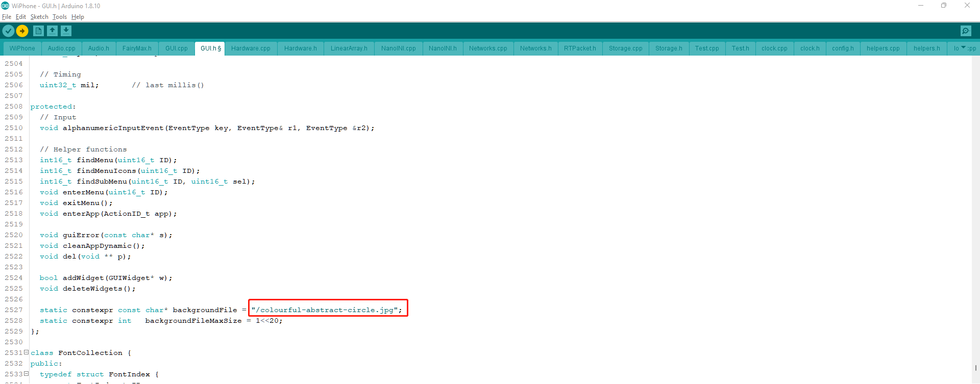Open the RTPacket.h tab

[x=580, y=48]
